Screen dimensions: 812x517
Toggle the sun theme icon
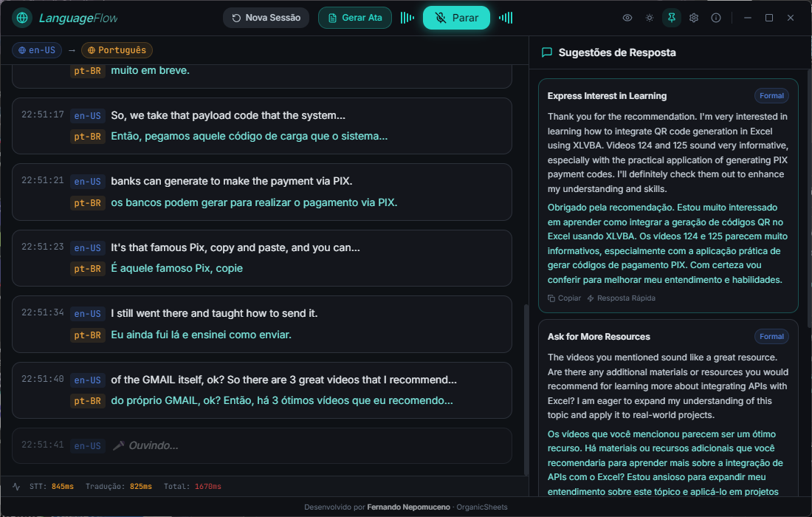tap(650, 18)
